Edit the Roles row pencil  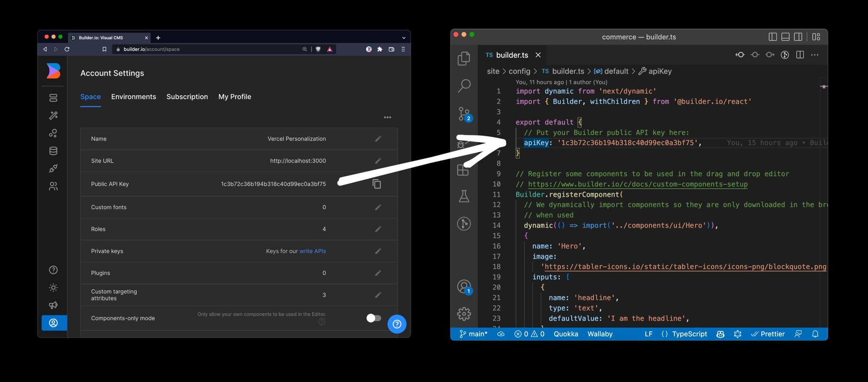pyautogui.click(x=378, y=229)
